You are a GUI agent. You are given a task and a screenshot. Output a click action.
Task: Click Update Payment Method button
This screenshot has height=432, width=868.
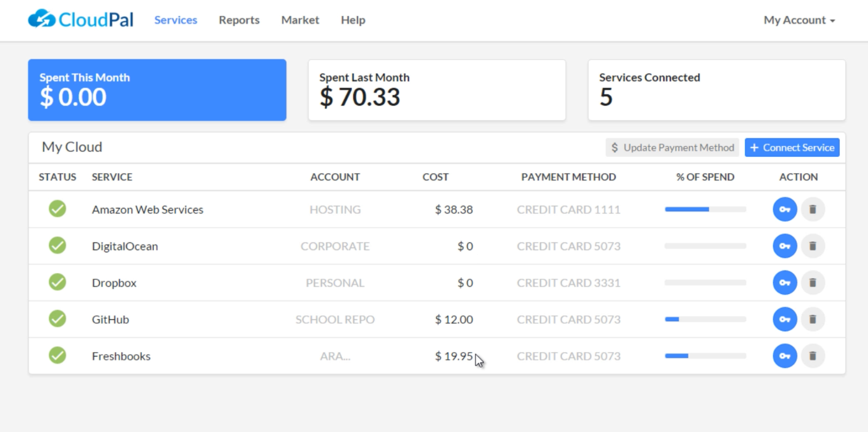point(672,147)
